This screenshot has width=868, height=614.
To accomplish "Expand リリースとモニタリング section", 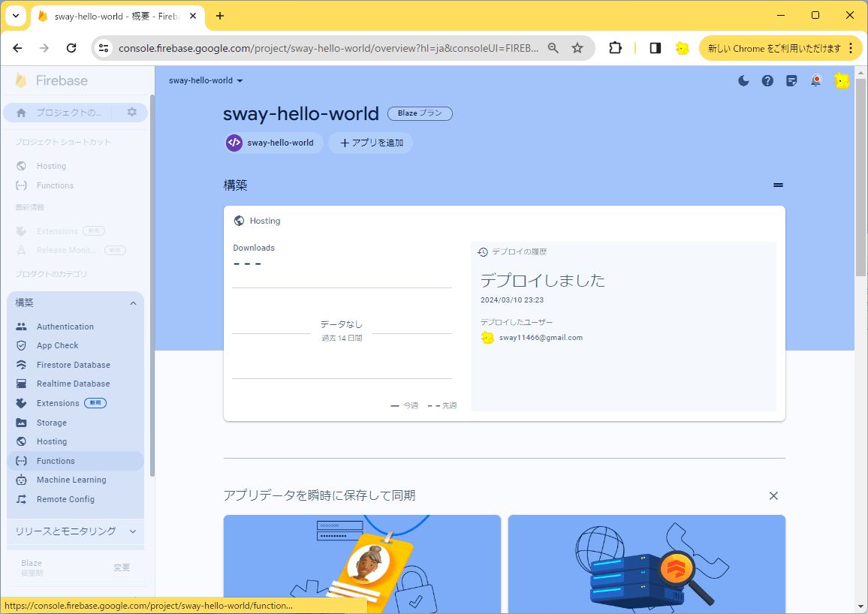I will (75, 531).
